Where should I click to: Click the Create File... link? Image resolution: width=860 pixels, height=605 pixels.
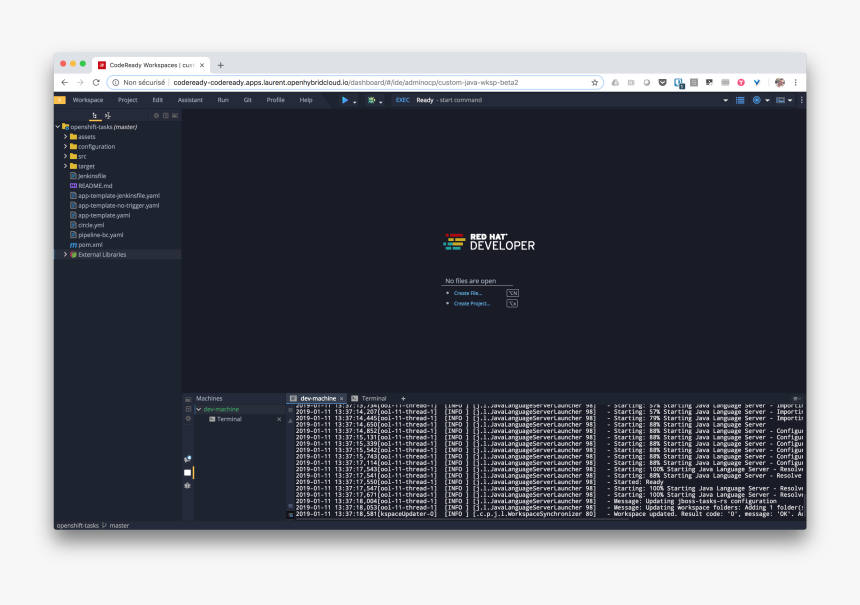tap(468, 293)
